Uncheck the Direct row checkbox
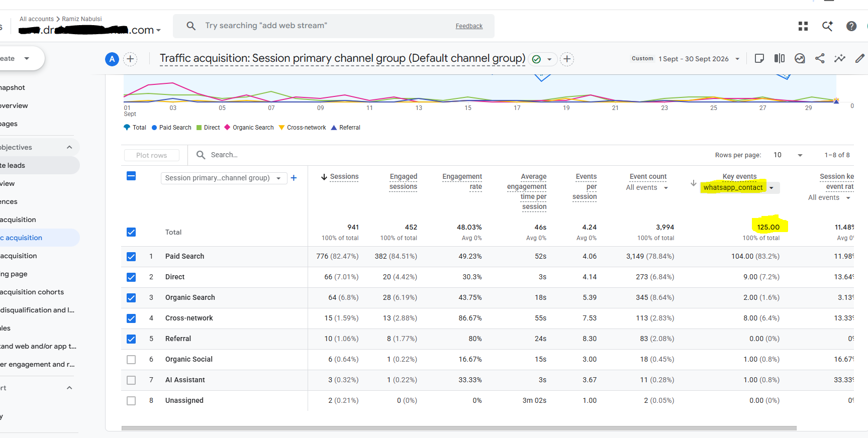 click(131, 277)
